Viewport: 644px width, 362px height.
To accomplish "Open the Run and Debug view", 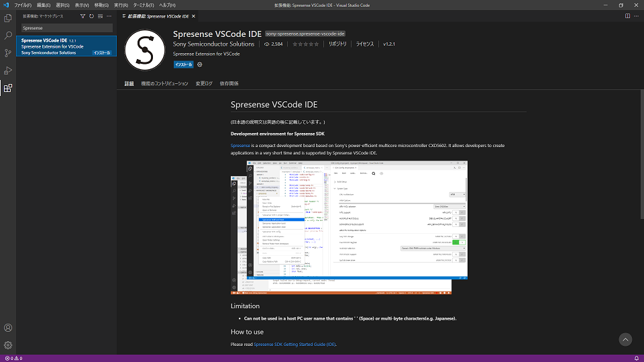I will [8, 71].
